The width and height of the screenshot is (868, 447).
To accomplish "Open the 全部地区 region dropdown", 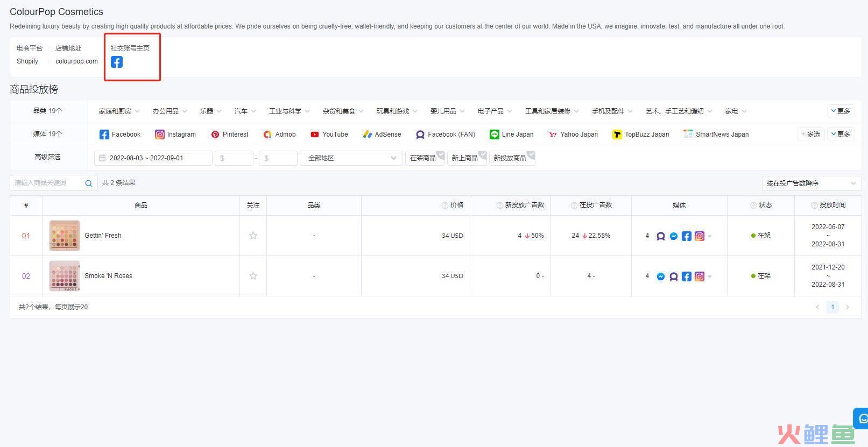I will point(351,158).
